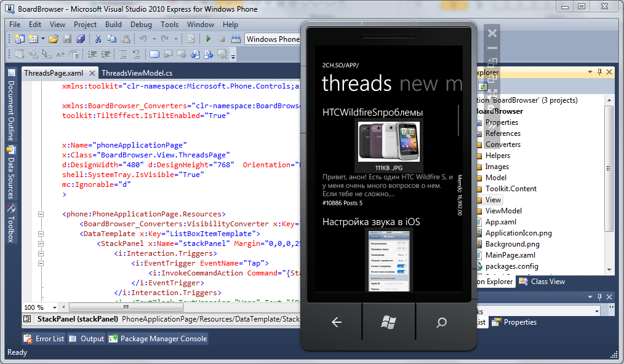624x364 pixels.
Task: Collapse the i:EventTrigger code block
Action: click(41, 263)
